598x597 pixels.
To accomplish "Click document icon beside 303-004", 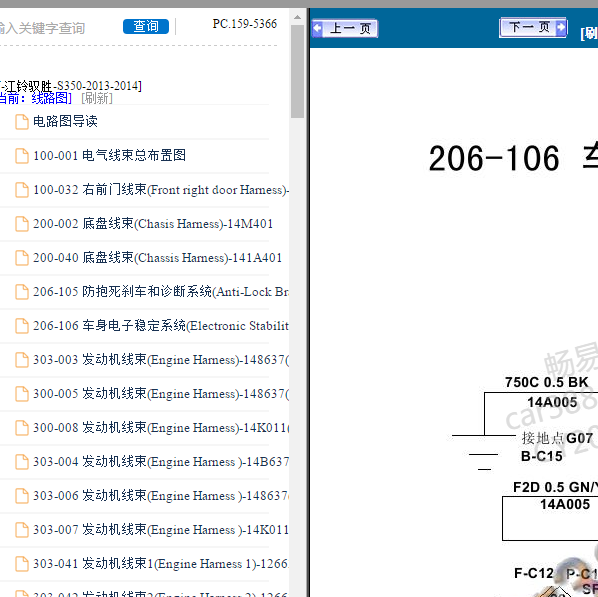I will pyautogui.click(x=22, y=461).
